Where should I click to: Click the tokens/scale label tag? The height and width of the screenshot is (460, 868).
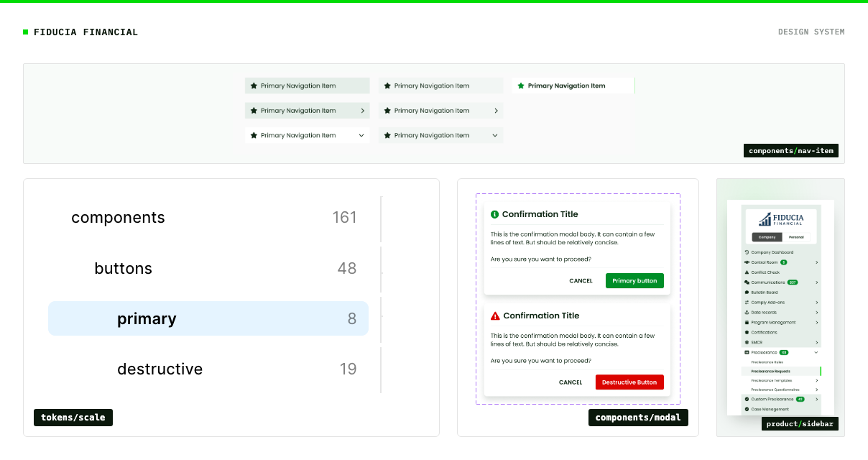[x=73, y=418]
